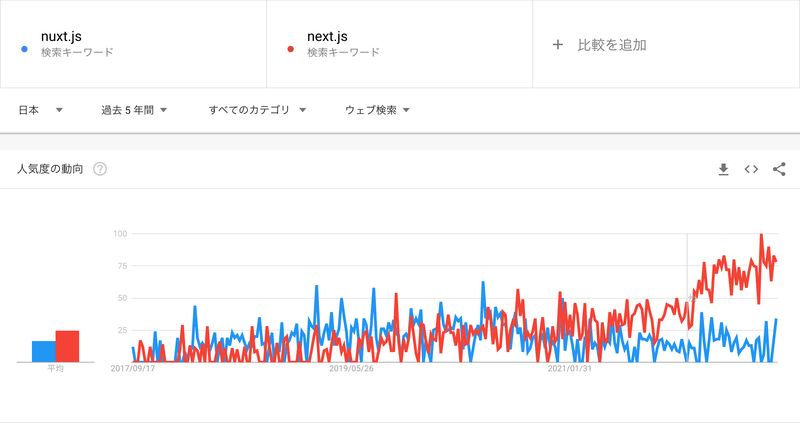Click the 2019/05/26 date label on axis
The image size is (800, 423).
point(351,368)
